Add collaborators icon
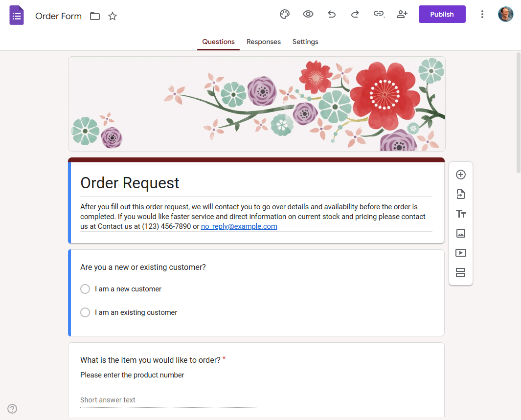This screenshot has height=420, width=521. click(402, 14)
